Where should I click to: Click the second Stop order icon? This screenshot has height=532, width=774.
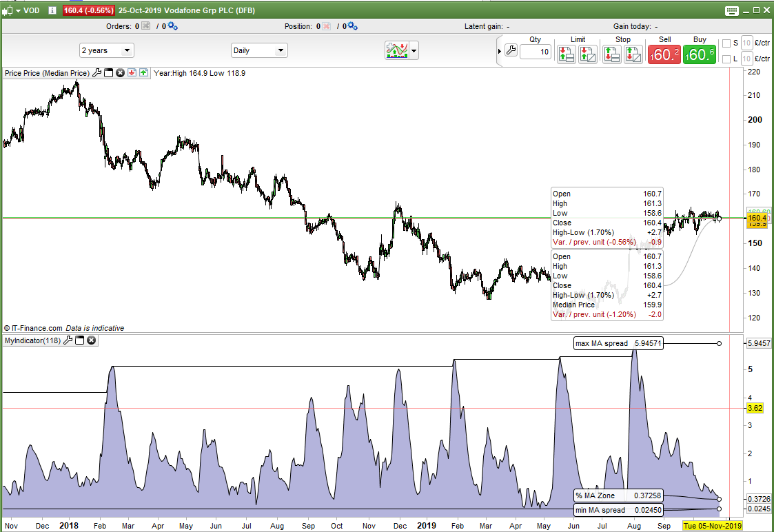point(633,54)
